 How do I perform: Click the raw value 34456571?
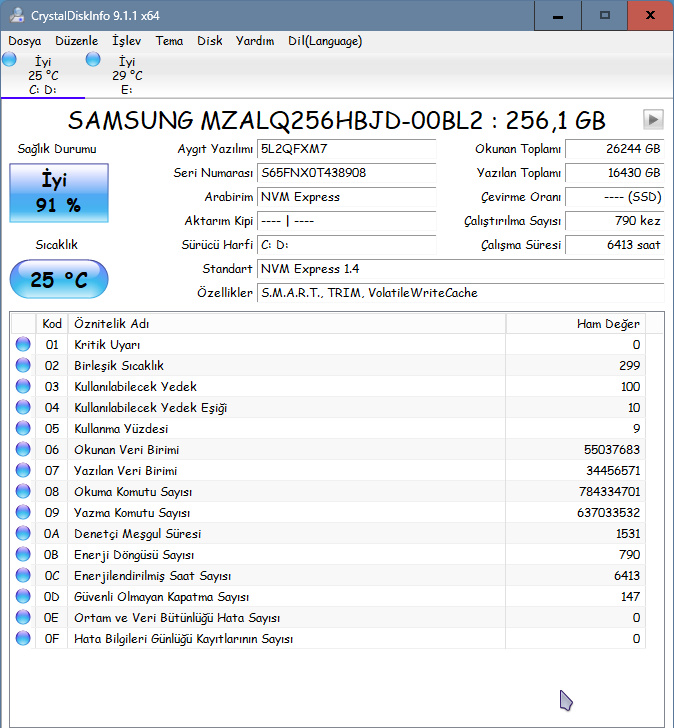[x=613, y=471]
